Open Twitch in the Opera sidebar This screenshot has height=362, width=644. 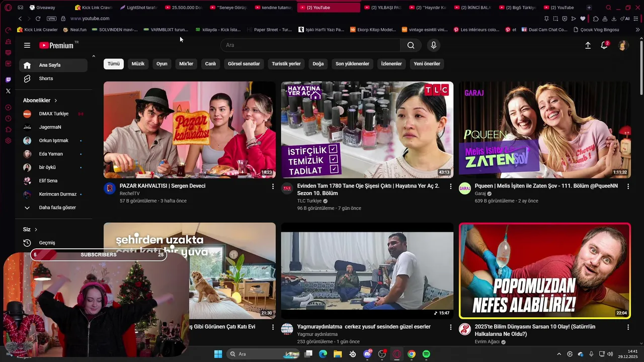coord(8,80)
